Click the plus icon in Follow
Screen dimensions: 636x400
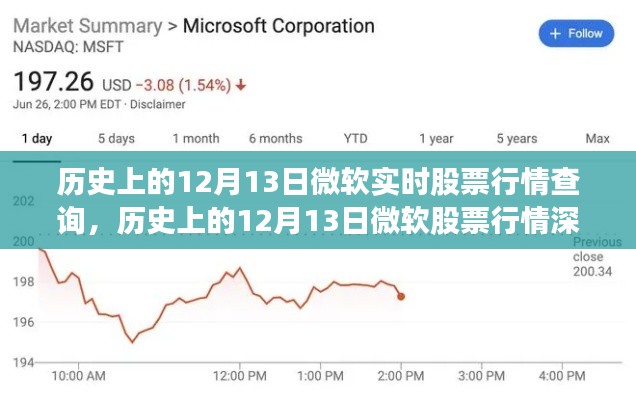(555, 34)
